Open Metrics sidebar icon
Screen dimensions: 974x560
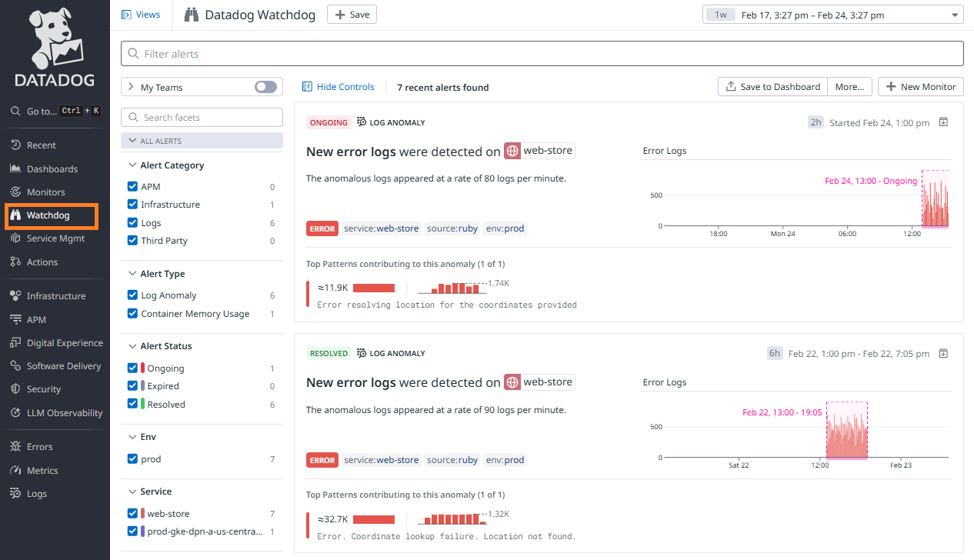tap(15, 470)
